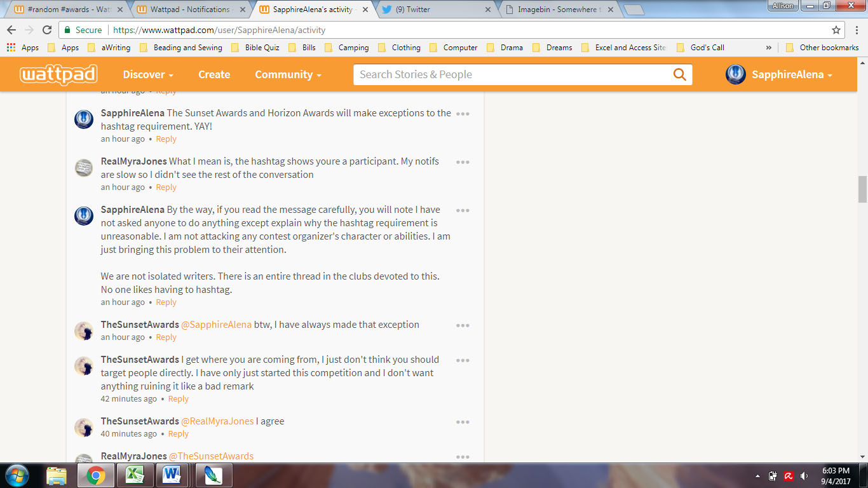Click the Chrome back arrow

coord(11,30)
